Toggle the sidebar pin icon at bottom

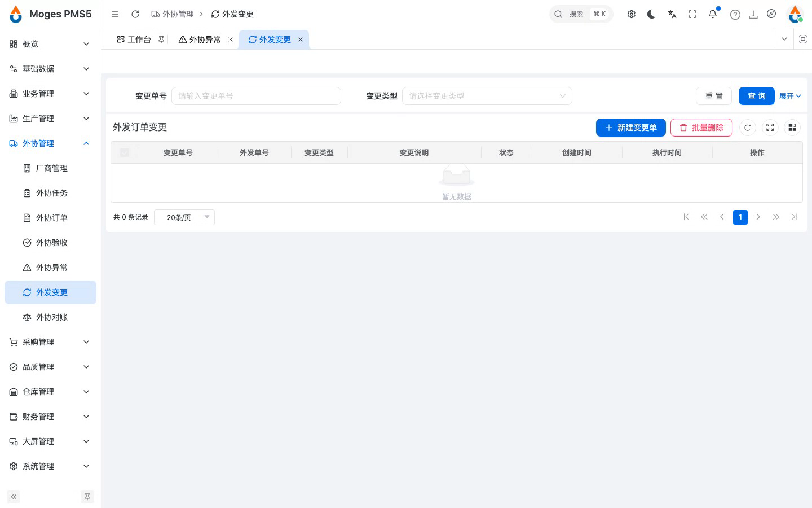coord(87,497)
